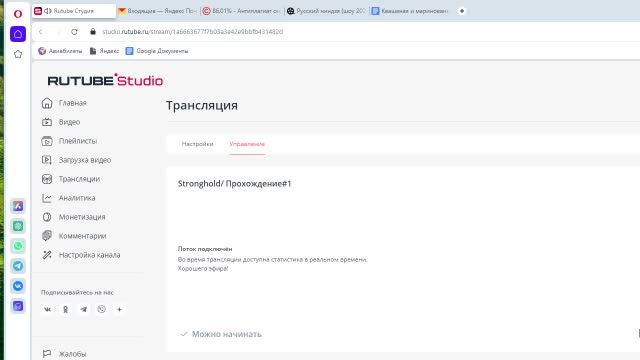Open the Комментарии speech-bubble icon
Screen dimensions: 640x360
point(47,236)
